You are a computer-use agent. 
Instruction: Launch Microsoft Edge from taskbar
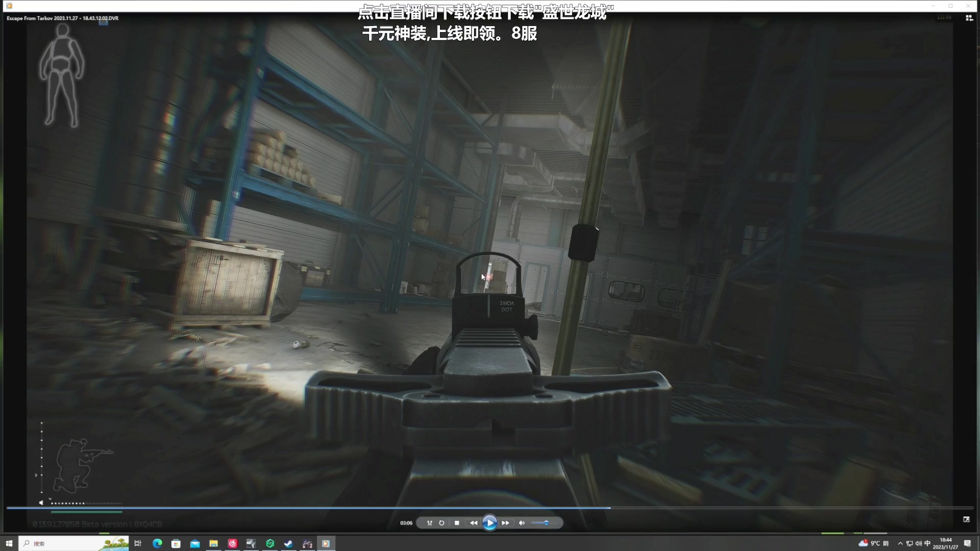(157, 543)
